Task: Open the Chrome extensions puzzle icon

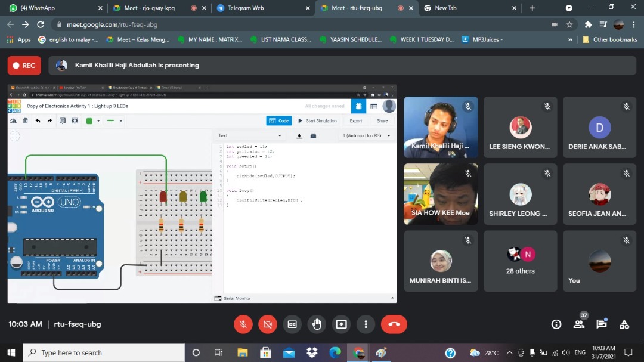Action: (588, 24)
